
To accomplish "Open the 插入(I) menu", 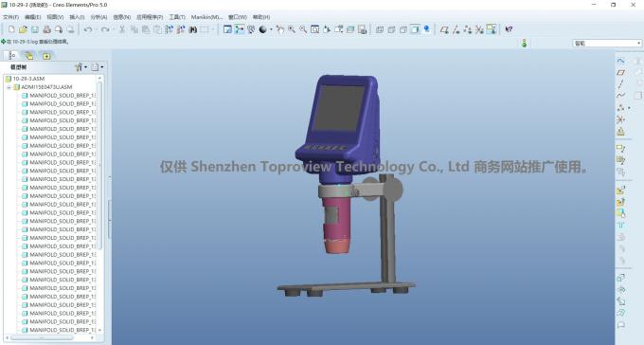I will click(x=77, y=17).
